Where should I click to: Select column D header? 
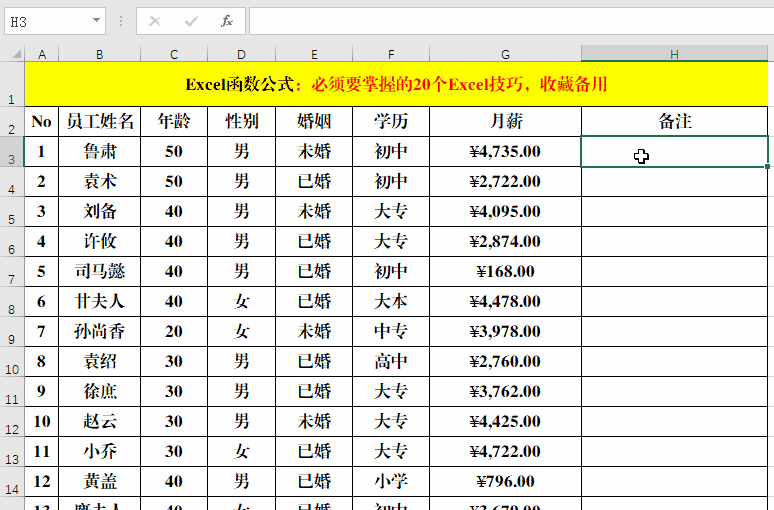[x=241, y=54]
